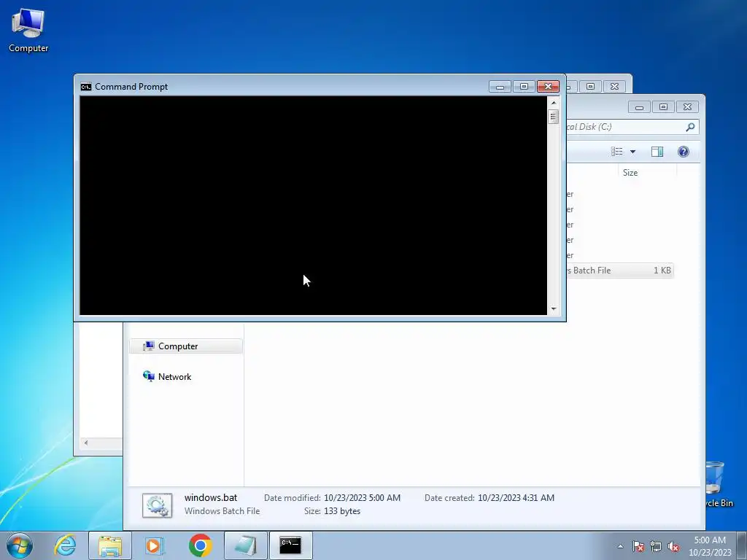Open the Windows Start menu

[x=20, y=545]
